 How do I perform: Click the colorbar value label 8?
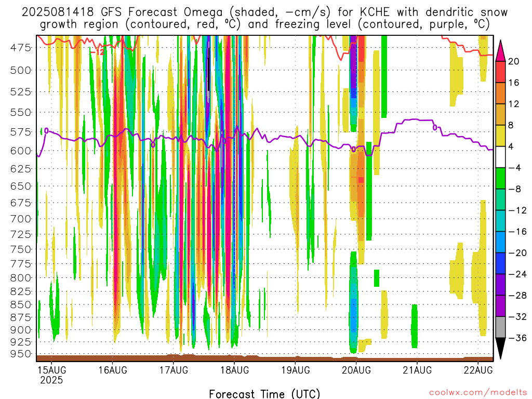(x=511, y=125)
